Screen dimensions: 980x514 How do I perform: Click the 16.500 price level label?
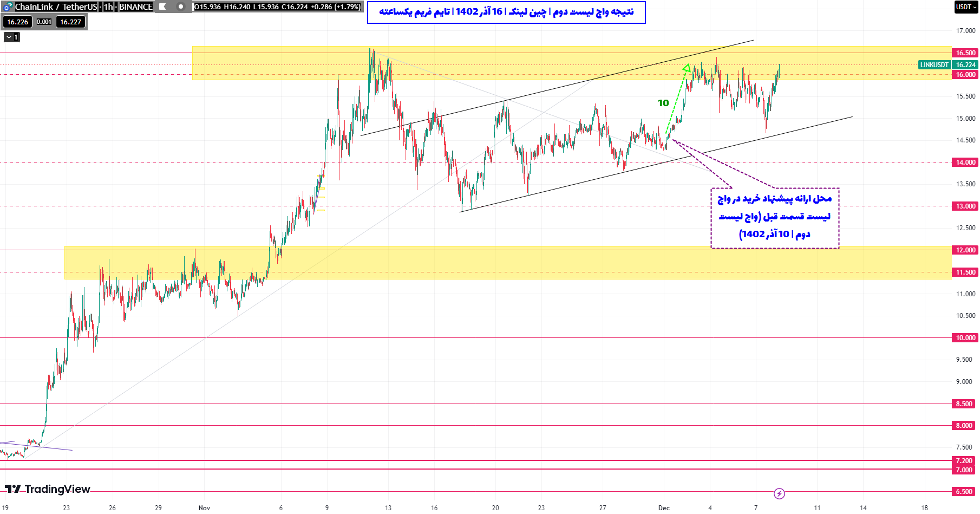point(965,53)
